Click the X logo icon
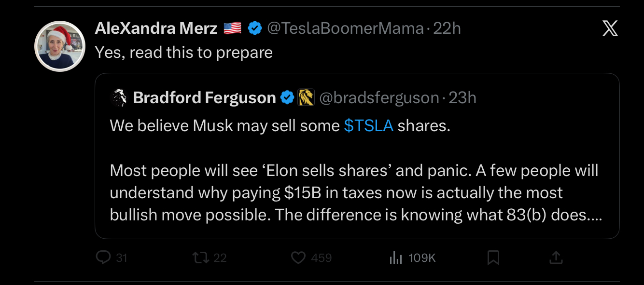644x285 pixels. tap(610, 29)
